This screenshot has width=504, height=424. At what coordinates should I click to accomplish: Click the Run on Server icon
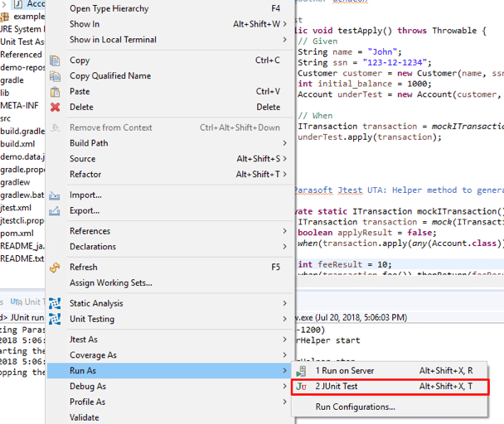click(x=302, y=371)
